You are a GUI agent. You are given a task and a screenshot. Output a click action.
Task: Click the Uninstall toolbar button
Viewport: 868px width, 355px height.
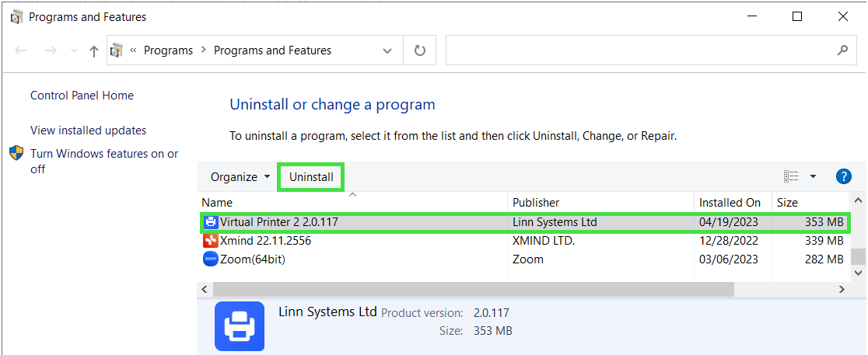311,177
